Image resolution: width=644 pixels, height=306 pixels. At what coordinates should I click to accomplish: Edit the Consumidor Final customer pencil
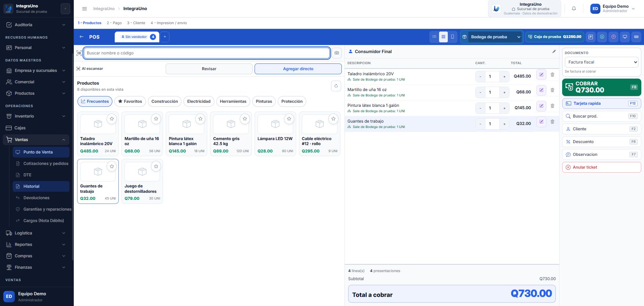[554, 51]
